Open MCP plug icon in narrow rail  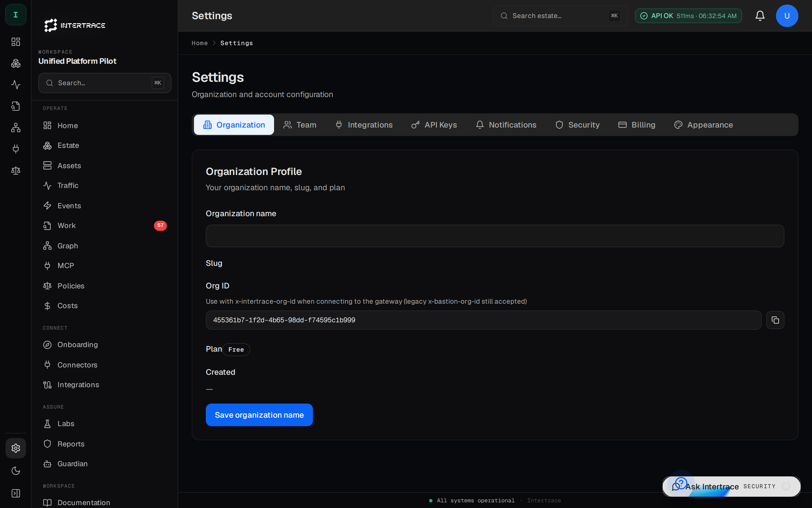tap(16, 149)
